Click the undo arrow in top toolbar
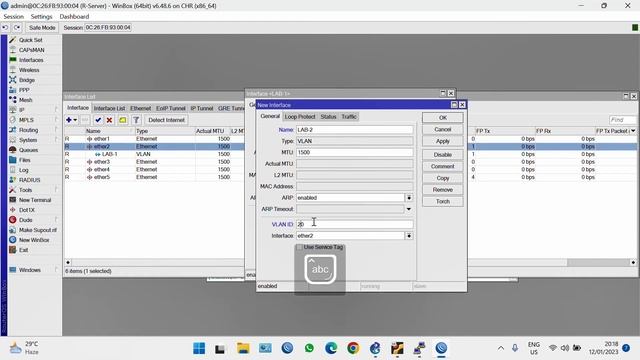The height and width of the screenshot is (360, 640). click(5, 28)
